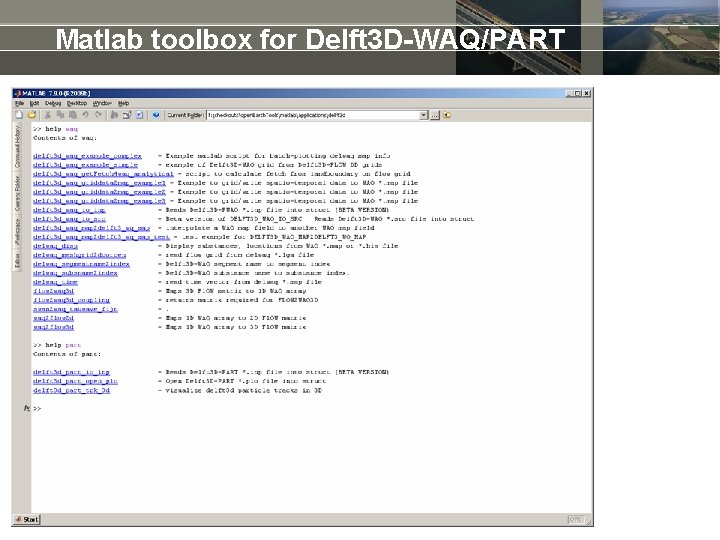Open GUIDE from the toolbar icon
720x540 pixels.
coord(127,115)
